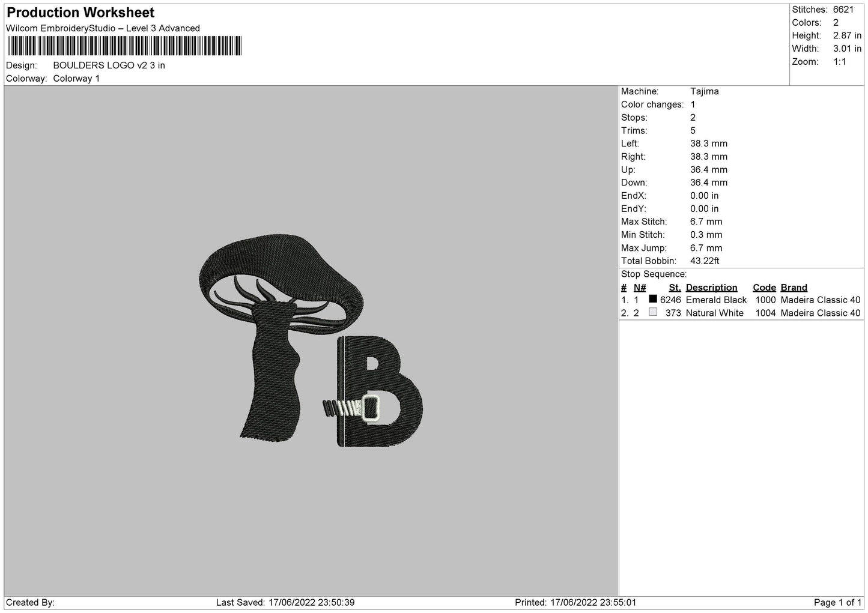868x613 pixels.
Task: Click the Total Bobbin value '43.22ft'
Action: click(x=705, y=261)
